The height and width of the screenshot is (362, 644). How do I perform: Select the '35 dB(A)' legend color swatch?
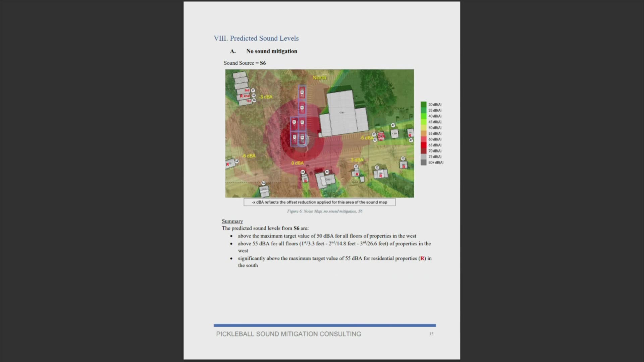pos(424,110)
